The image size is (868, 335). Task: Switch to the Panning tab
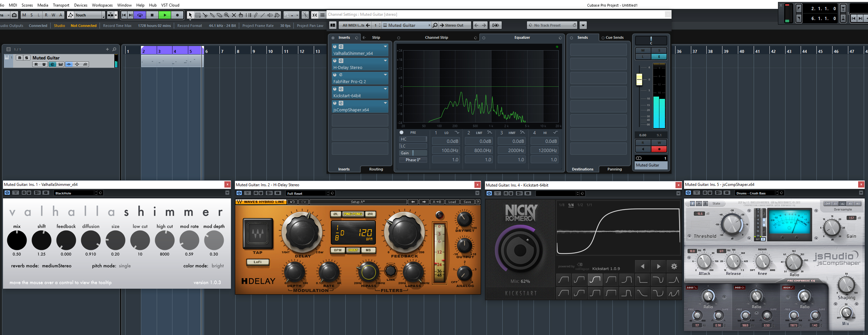614,169
